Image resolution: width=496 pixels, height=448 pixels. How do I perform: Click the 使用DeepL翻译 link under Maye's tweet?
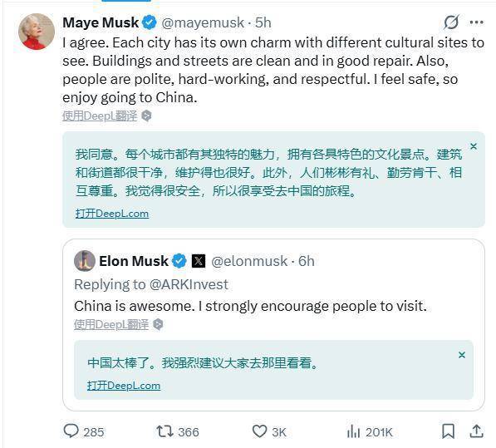(x=100, y=116)
